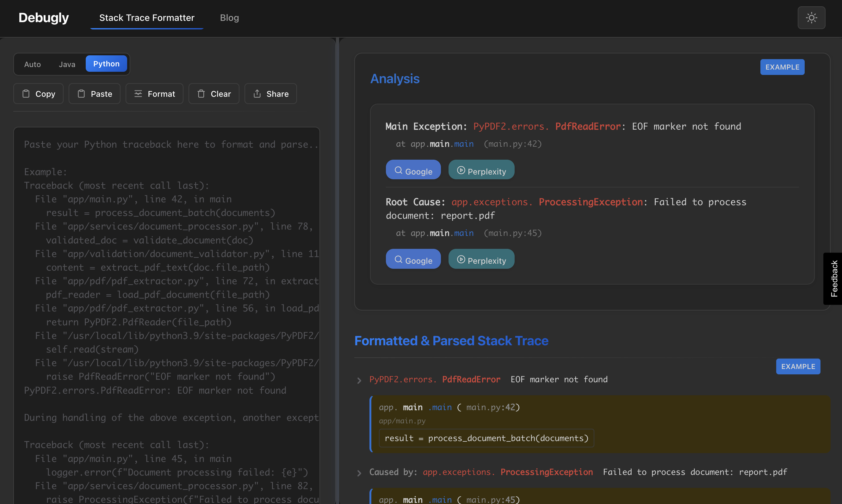Click the Share upload icon
This screenshot has height=504, width=842.
(x=257, y=94)
